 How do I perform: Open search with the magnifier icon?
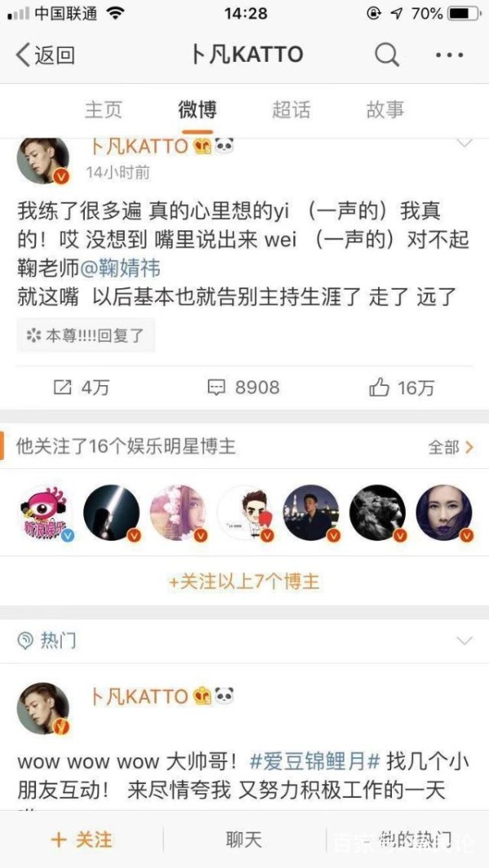coord(386,55)
